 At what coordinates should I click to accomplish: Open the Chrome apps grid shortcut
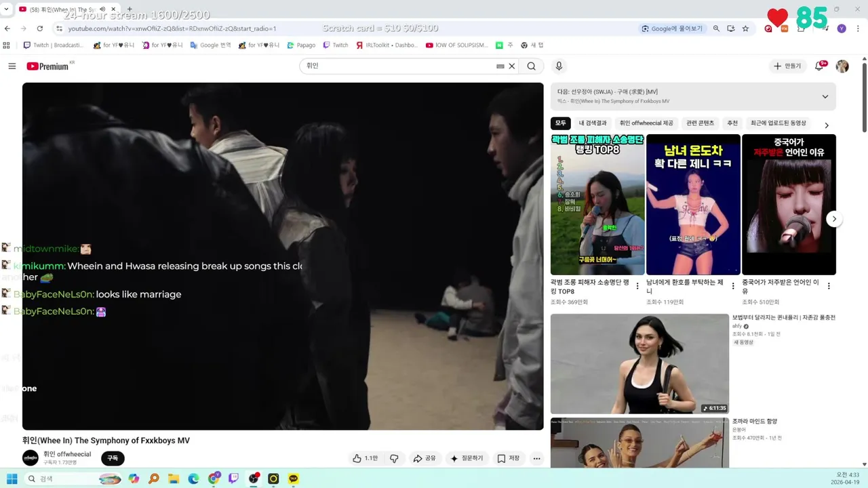7,45
